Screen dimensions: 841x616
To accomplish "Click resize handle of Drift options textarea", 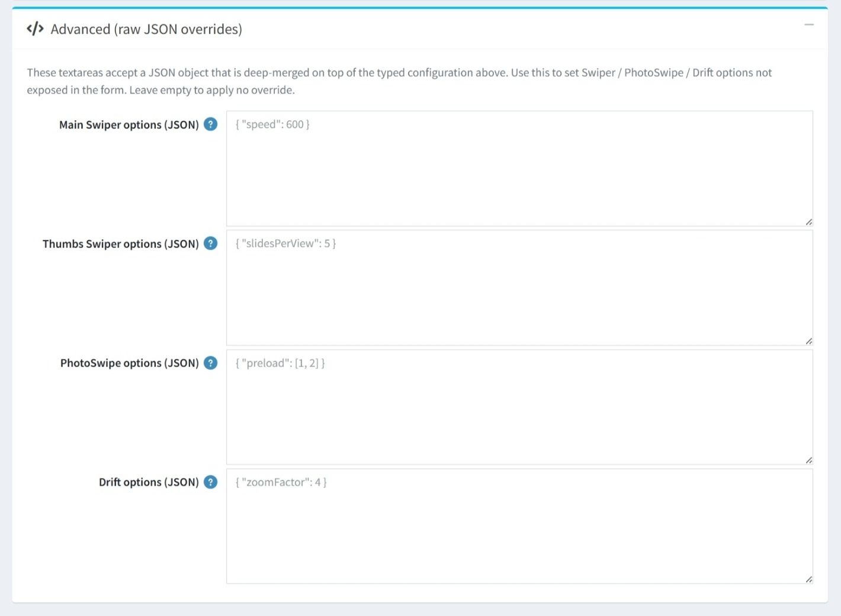I will [x=808, y=579].
